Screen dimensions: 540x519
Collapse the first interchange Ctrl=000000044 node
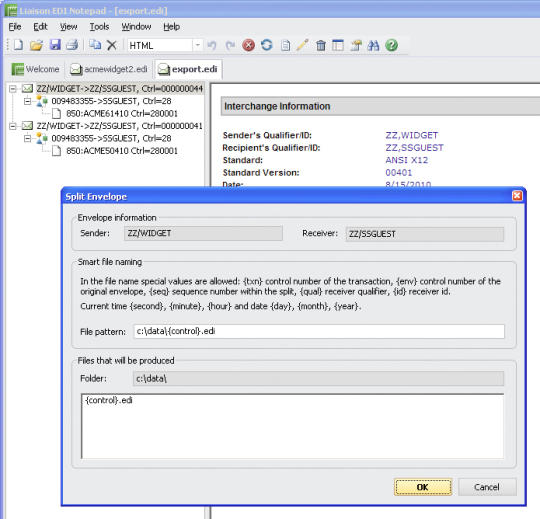click(13, 89)
